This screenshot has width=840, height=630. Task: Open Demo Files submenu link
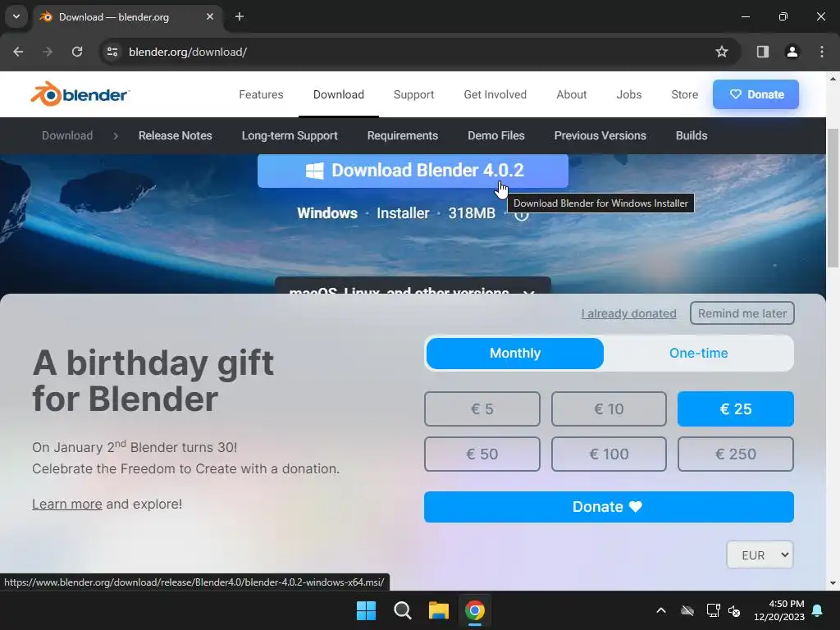coord(496,135)
